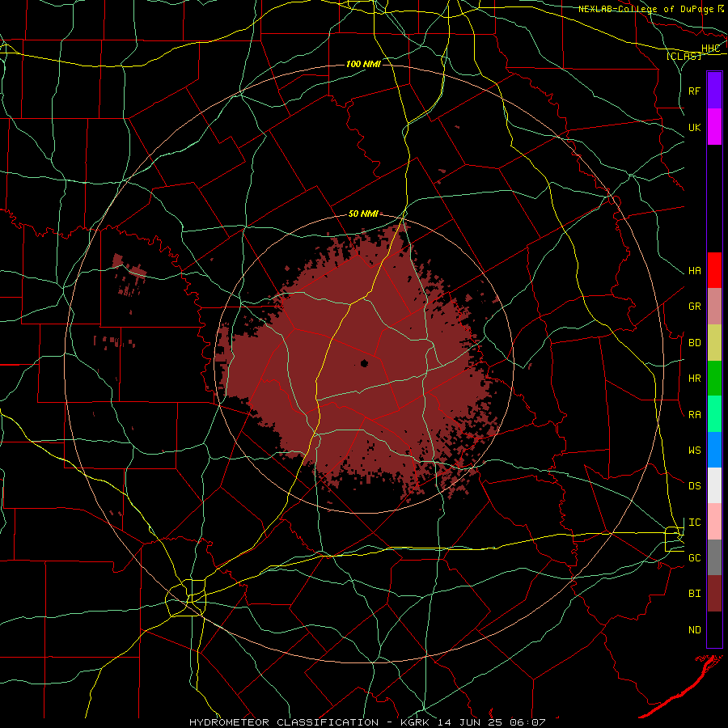Click the ND black legend swatch

click(714, 629)
